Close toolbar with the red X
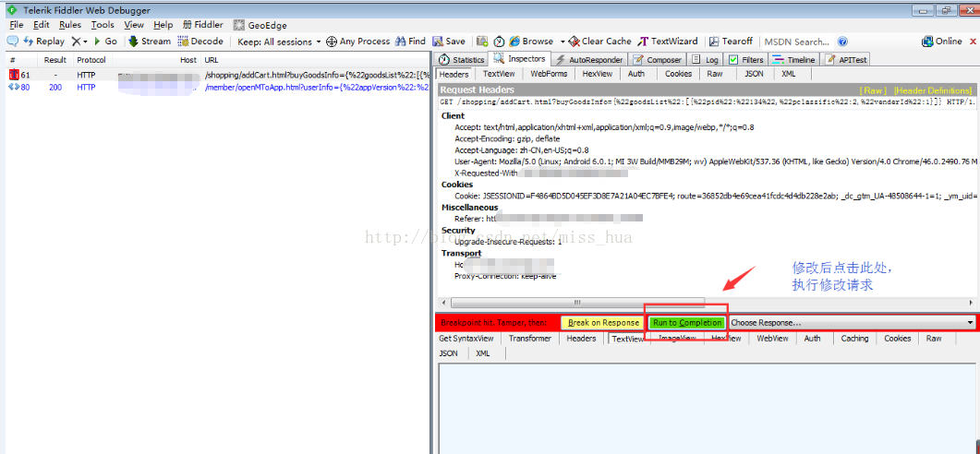The image size is (980, 454). point(973,42)
